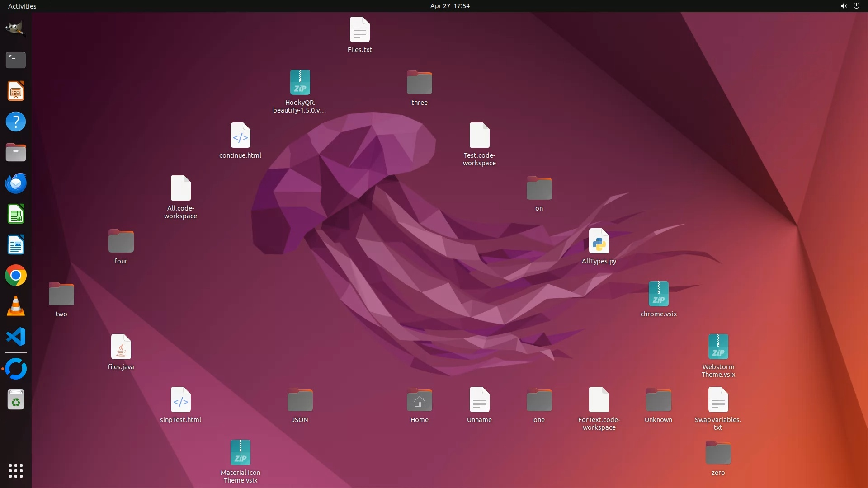Click the date and time clock

449,6
